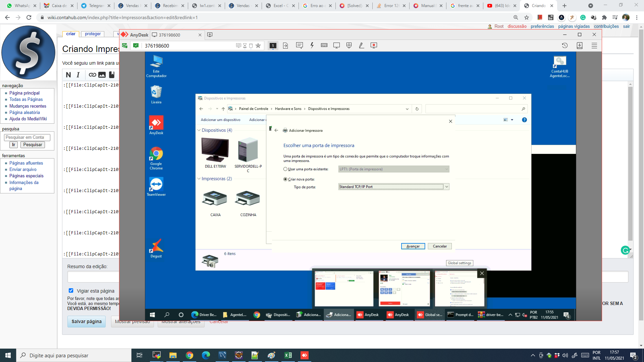Image resolution: width=644 pixels, height=362 pixels.
Task: Add 376198600 to AnyDesk favorites star
Action: (x=258, y=46)
